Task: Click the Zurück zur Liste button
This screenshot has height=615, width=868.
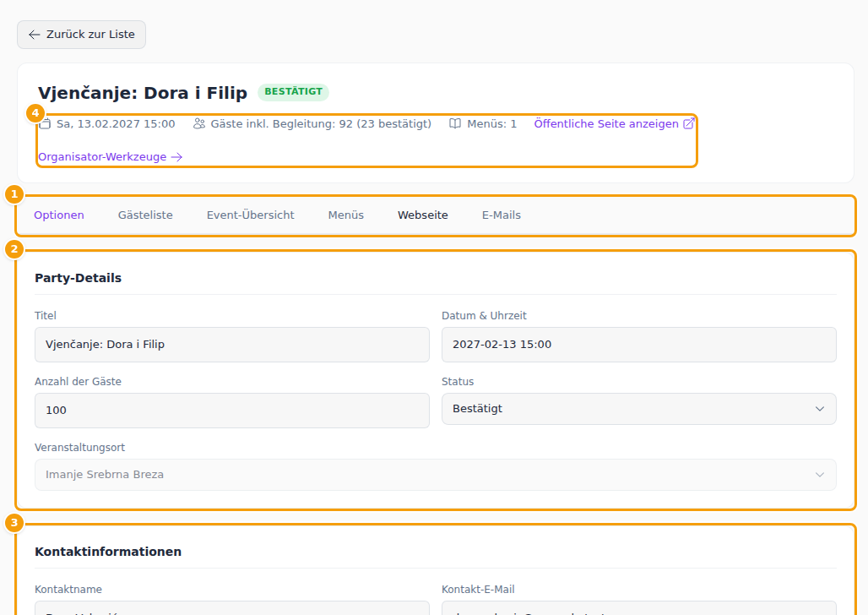Action: (81, 35)
